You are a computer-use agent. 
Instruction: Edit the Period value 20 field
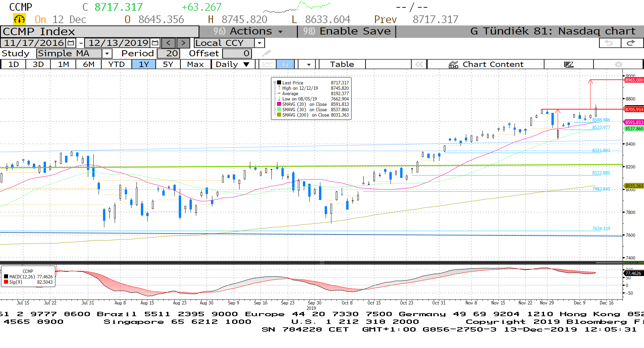coord(169,53)
